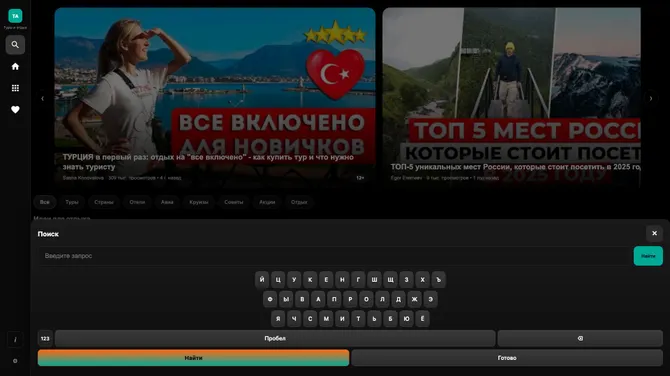Tap the П key

tap(334, 300)
